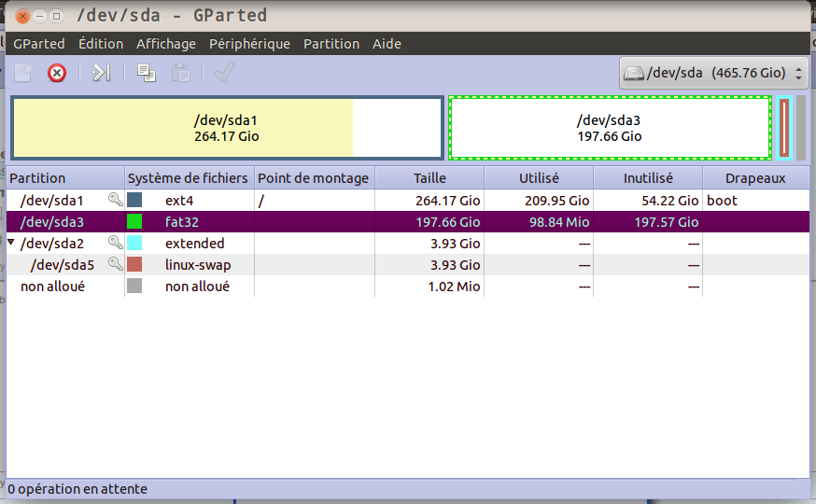This screenshot has width=816, height=504.
Task: Open the GParted menu
Action: (39, 44)
